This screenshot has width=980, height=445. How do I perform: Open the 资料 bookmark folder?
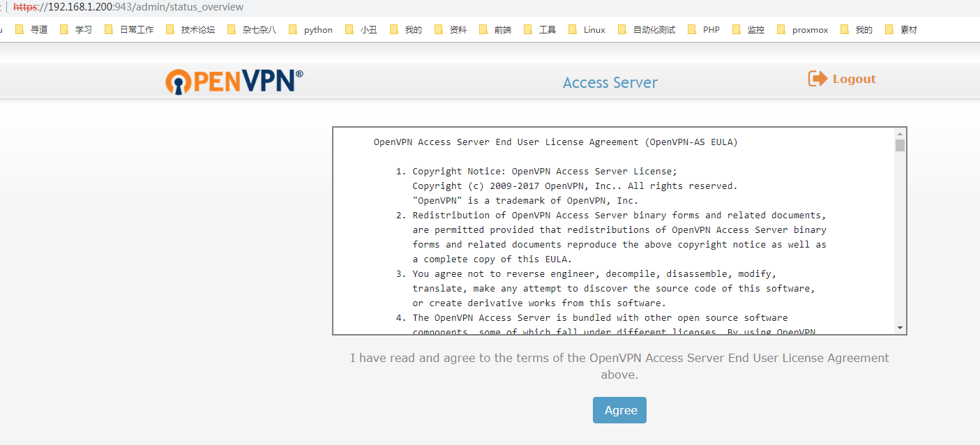click(451, 30)
